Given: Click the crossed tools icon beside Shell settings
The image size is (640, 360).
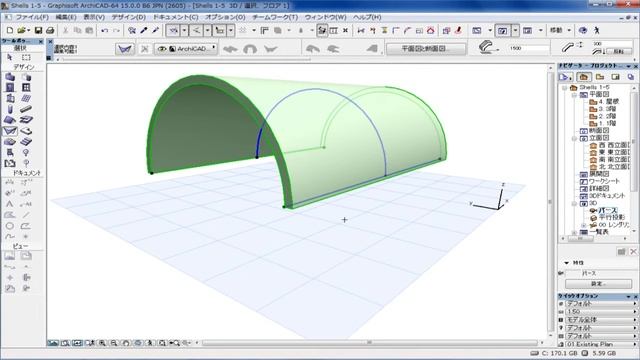Looking at the screenshot, I should click(x=144, y=49).
